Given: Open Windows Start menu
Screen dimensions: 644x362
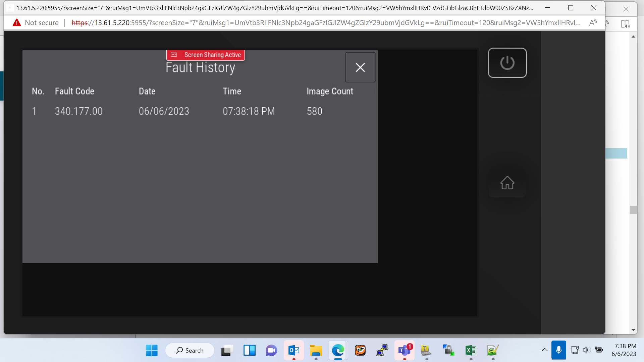Looking at the screenshot, I should point(152,351).
